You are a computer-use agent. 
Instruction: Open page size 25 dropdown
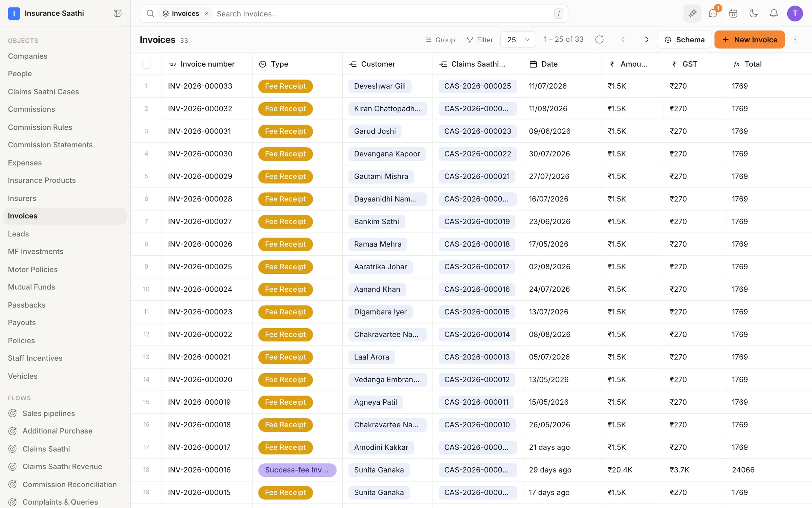(518, 40)
